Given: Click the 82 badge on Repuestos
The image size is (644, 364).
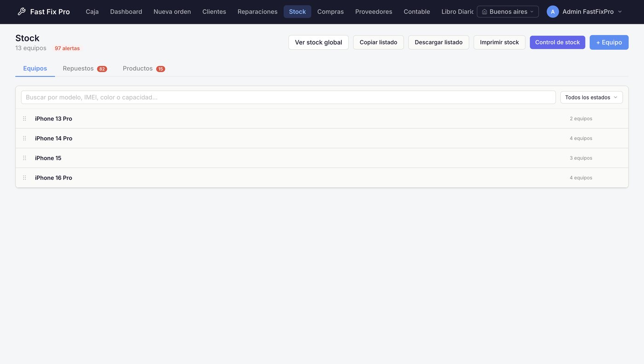Looking at the screenshot, I should pos(102,69).
